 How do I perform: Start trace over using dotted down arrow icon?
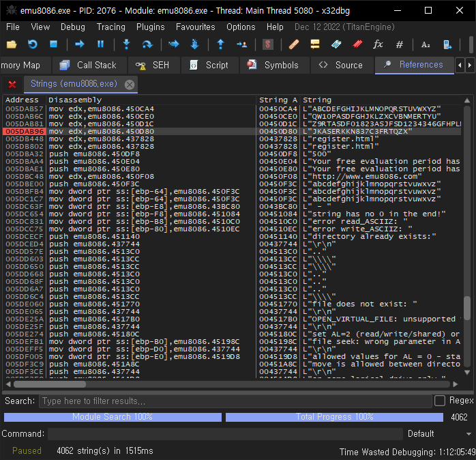pos(194,44)
